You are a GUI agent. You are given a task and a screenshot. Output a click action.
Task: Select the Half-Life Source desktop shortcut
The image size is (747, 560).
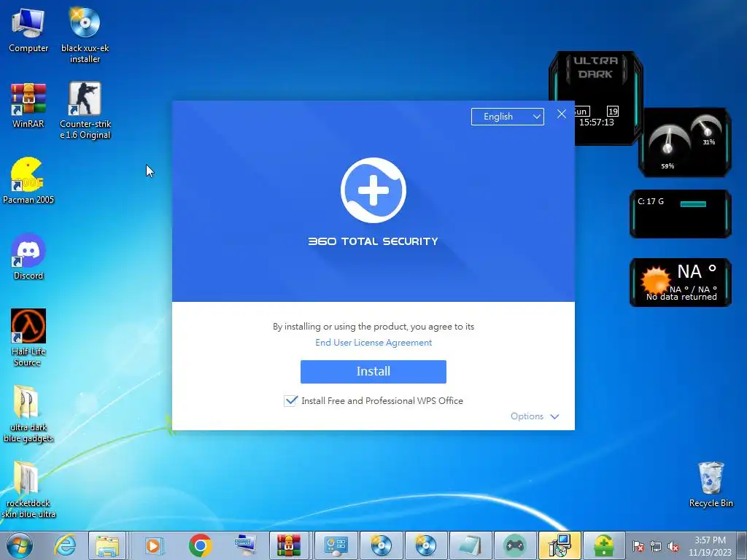28,338
